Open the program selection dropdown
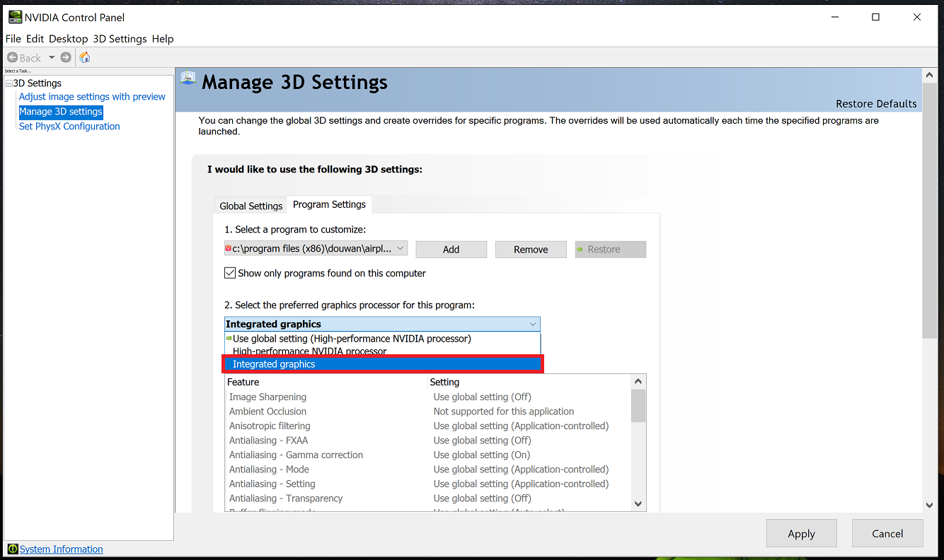 (x=400, y=249)
